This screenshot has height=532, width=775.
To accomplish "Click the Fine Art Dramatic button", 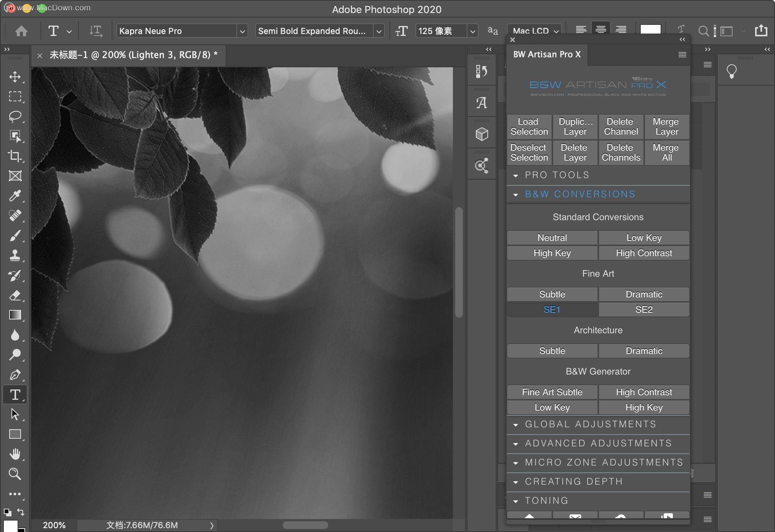I will (x=644, y=294).
